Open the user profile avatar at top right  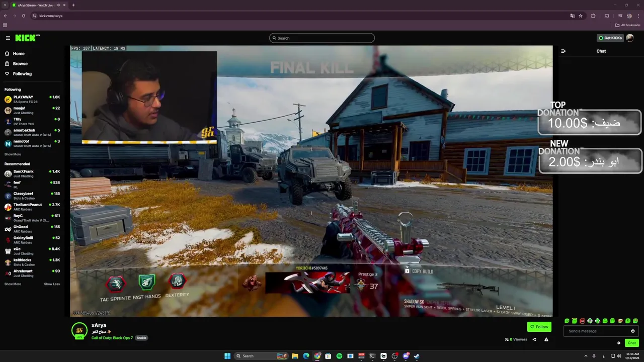tap(630, 38)
